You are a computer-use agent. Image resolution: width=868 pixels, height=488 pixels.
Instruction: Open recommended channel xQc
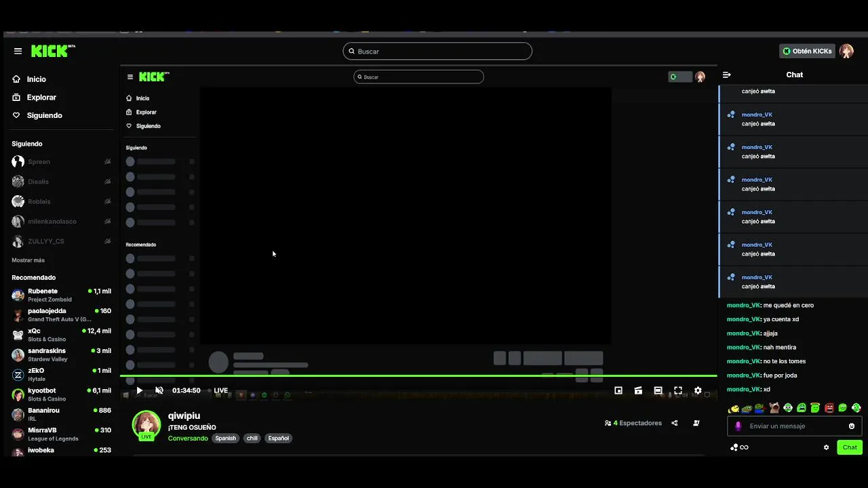[x=61, y=335]
